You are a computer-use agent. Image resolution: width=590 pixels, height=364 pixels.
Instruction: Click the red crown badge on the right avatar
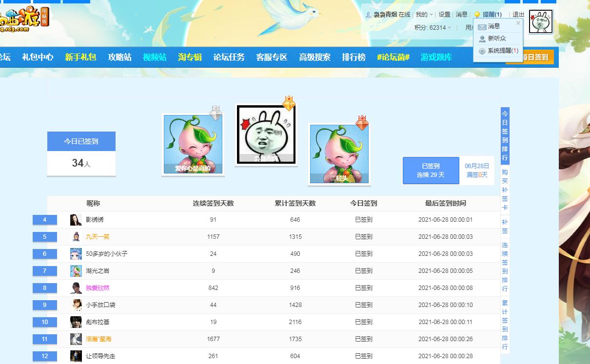coord(362,123)
